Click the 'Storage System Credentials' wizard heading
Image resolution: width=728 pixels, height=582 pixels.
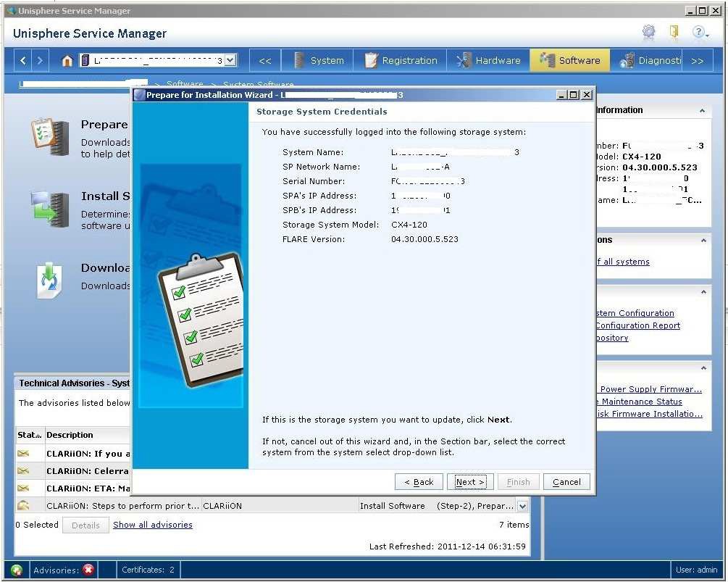pos(322,112)
